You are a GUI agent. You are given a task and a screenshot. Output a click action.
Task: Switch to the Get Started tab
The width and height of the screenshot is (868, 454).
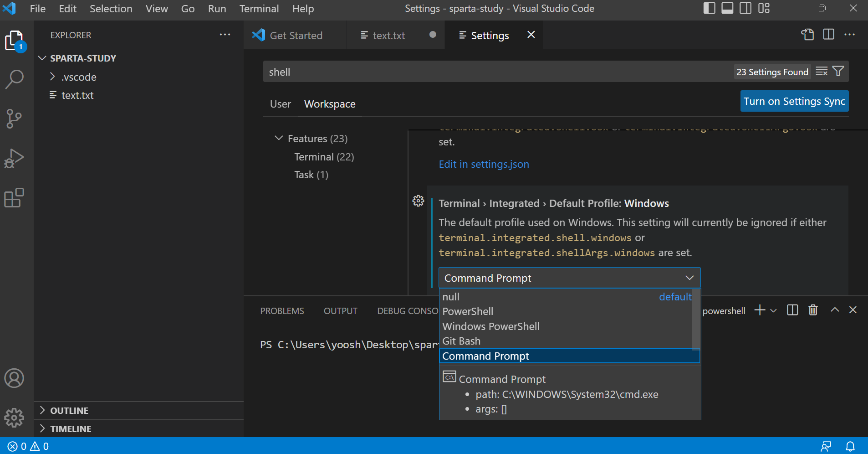(295, 35)
